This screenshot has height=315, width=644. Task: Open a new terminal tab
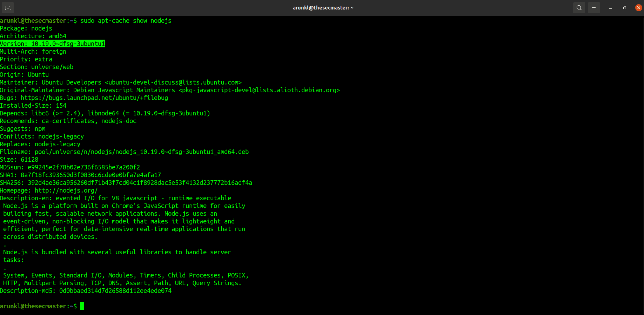8,8
